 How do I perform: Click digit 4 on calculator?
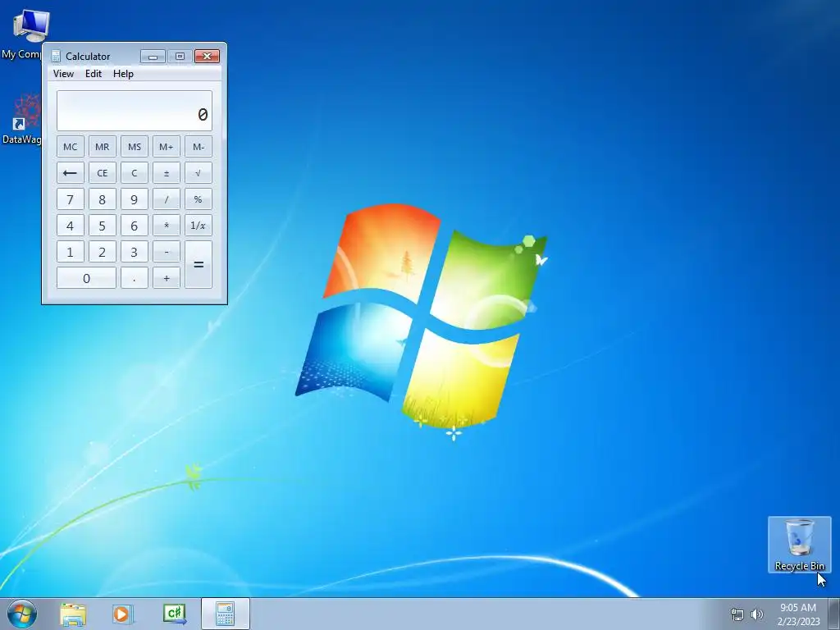tap(71, 226)
